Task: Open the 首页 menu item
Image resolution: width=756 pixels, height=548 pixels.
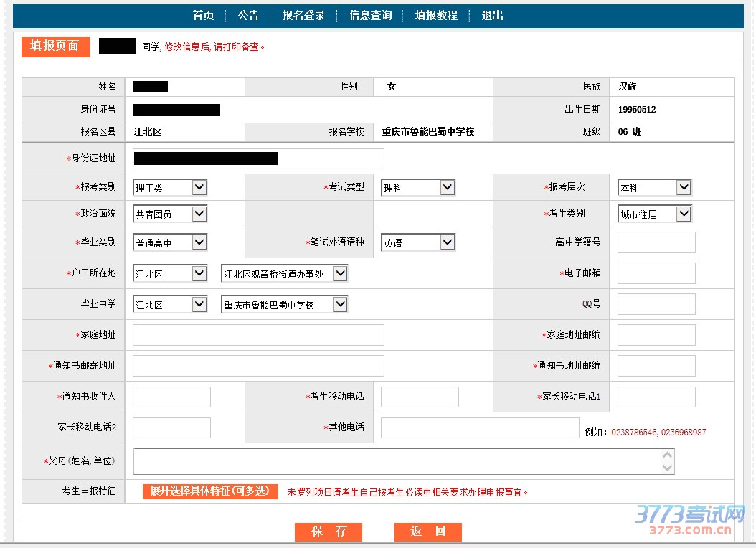Action: click(203, 16)
